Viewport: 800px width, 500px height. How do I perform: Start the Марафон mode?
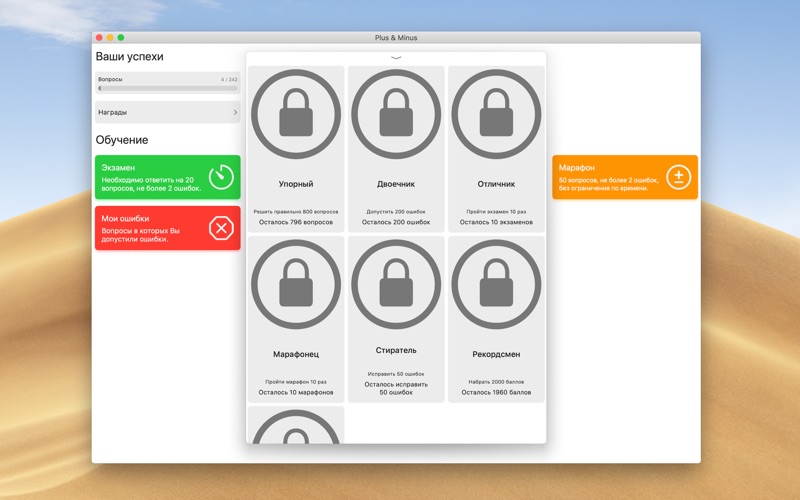[625, 177]
